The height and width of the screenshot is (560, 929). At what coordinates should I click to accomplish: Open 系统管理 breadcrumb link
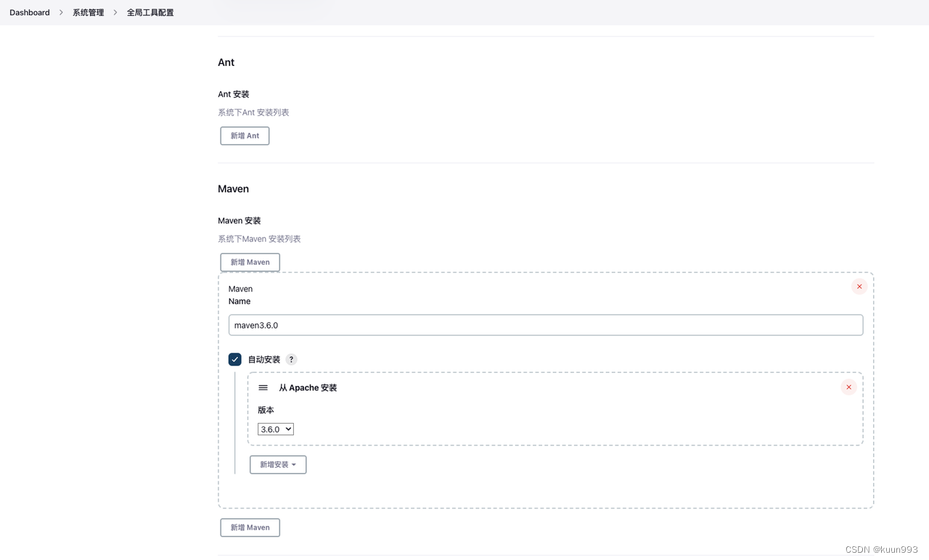coord(88,12)
